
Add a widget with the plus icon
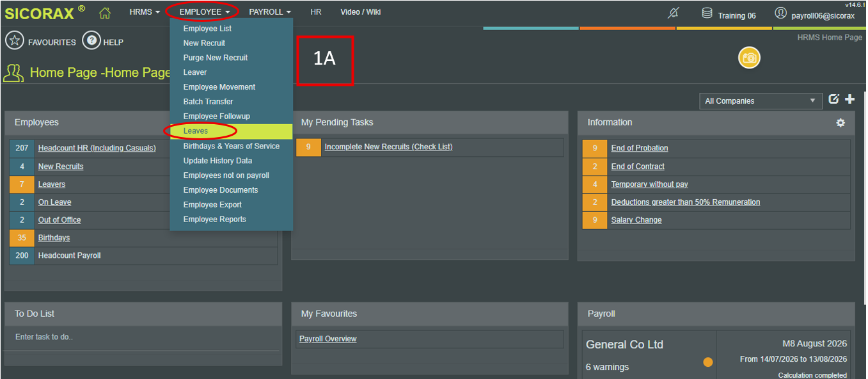pyautogui.click(x=849, y=99)
